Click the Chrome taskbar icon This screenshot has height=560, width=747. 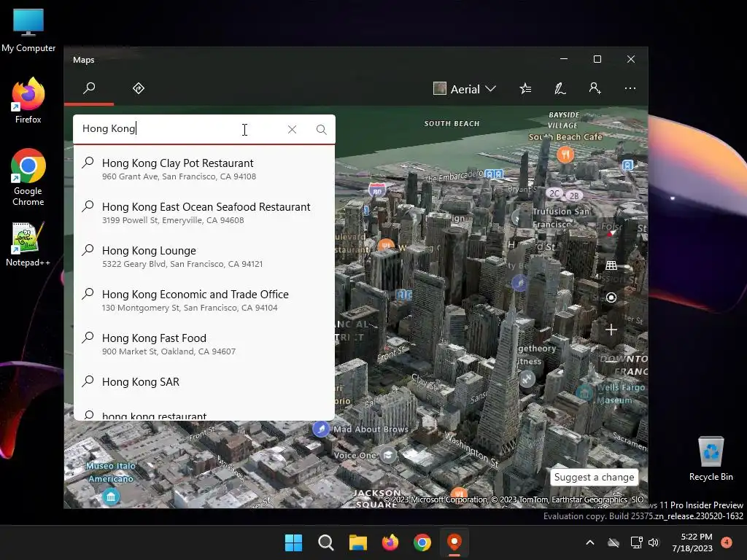(422, 542)
